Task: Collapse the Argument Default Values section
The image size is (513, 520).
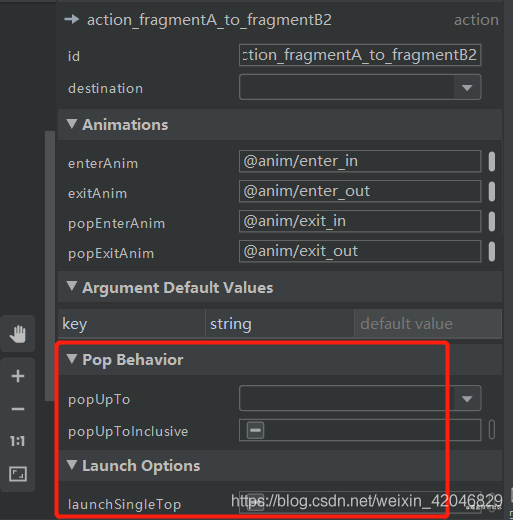Action: click(x=72, y=286)
